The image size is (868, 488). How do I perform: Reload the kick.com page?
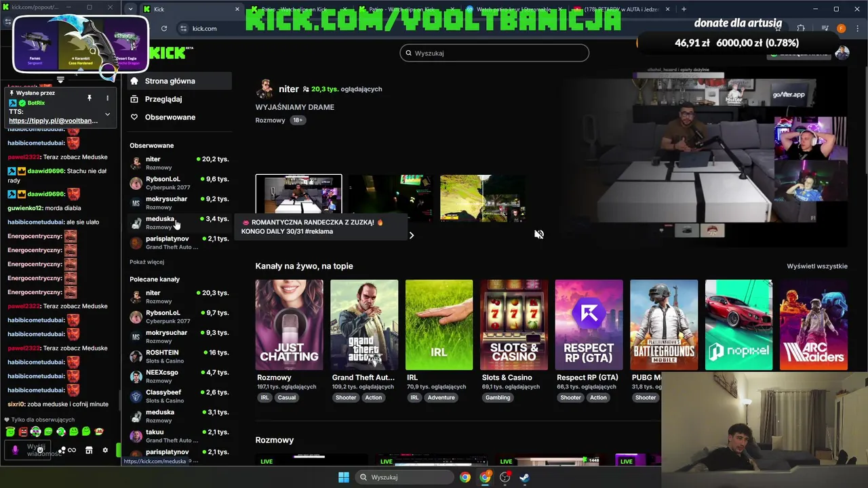pos(164,28)
